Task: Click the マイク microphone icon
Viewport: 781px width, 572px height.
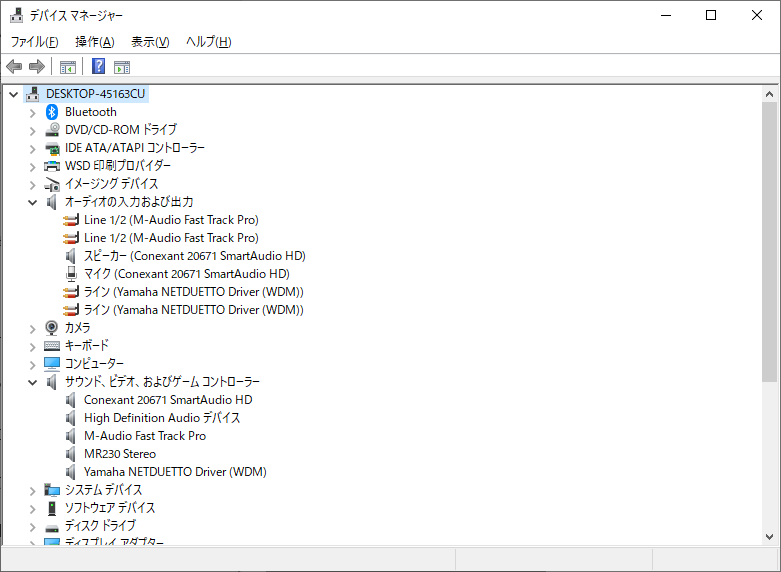Action: tap(71, 274)
